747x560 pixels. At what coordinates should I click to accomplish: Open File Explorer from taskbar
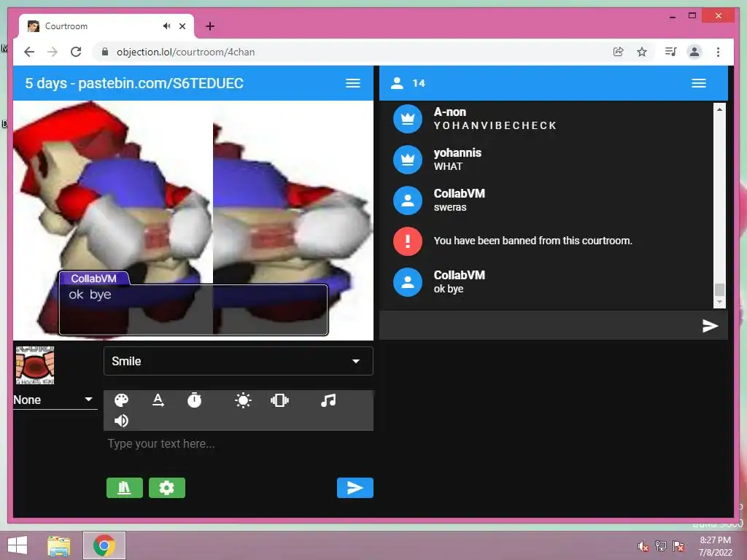[59, 545]
